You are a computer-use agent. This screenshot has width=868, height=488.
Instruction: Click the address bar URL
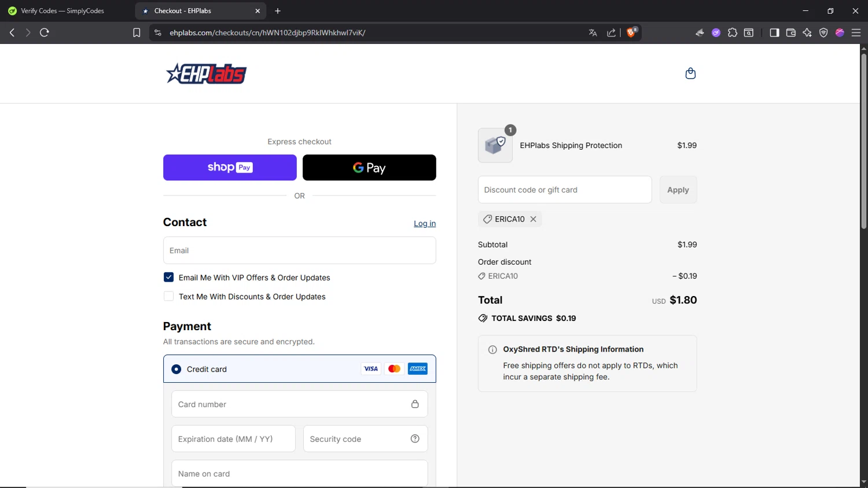click(x=267, y=33)
